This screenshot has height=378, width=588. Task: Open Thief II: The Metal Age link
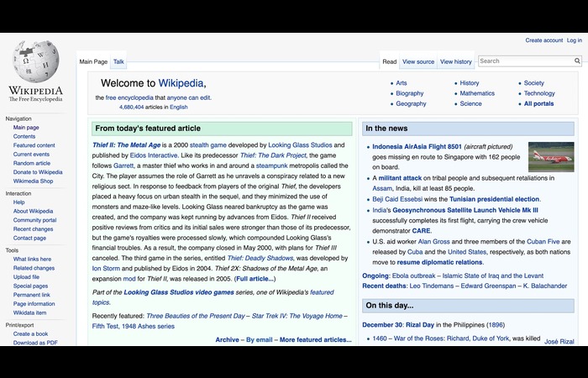[x=126, y=145]
